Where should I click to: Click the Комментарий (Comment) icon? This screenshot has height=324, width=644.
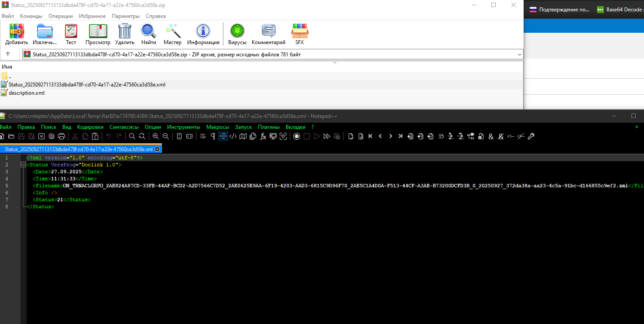coord(268,34)
